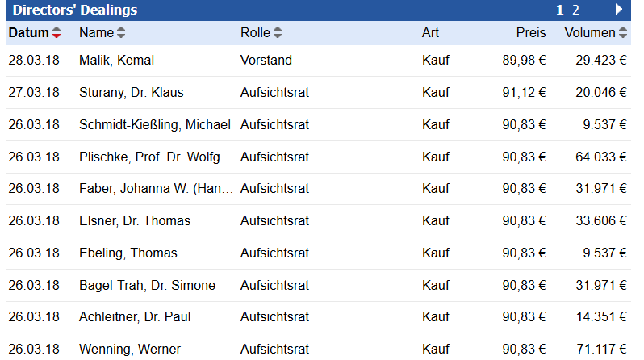
Task: Click the Datum column header
Action: [x=28, y=33]
